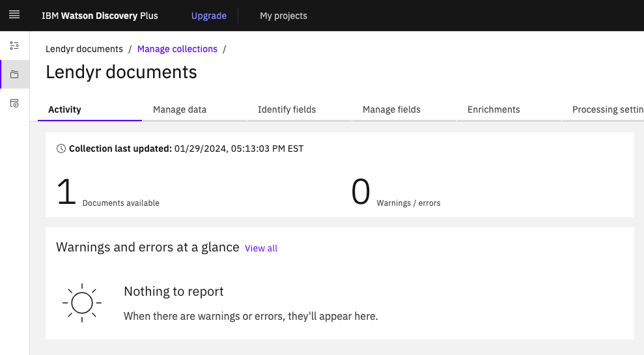Image resolution: width=644 pixels, height=355 pixels.
Task: Click the Lendyr documents breadcrumb
Action: pyautogui.click(x=84, y=49)
